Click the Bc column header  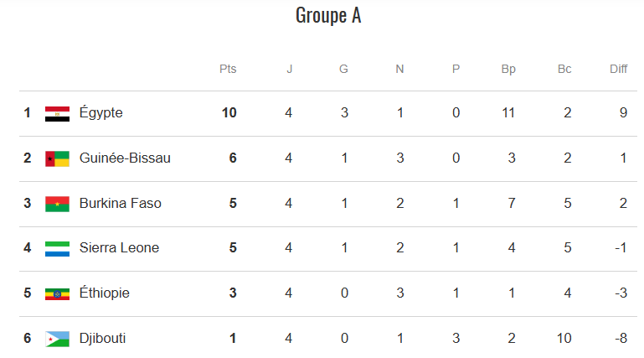[564, 69]
